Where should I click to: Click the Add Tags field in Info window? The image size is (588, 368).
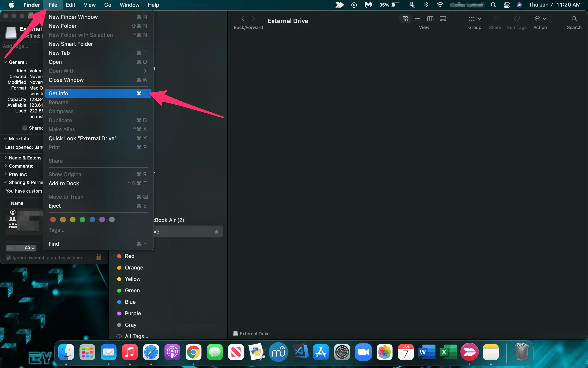pos(22,49)
